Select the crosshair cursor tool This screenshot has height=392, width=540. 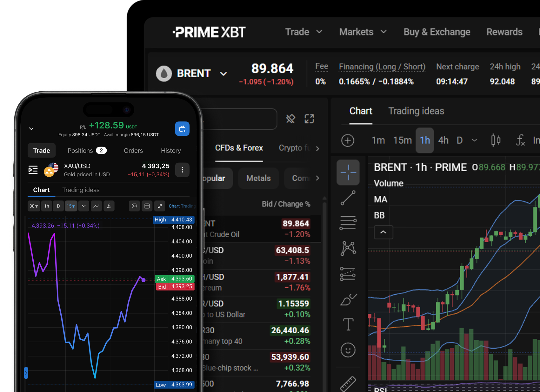click(348, 173)
